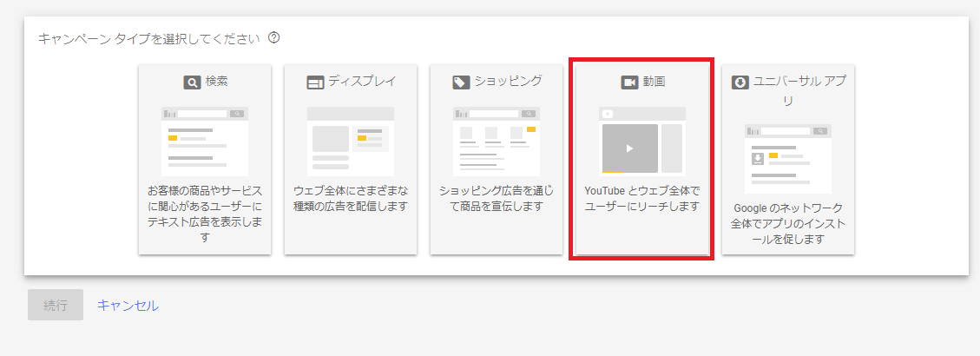
Task: Click the 続行 button
Action: coord(56,305)
